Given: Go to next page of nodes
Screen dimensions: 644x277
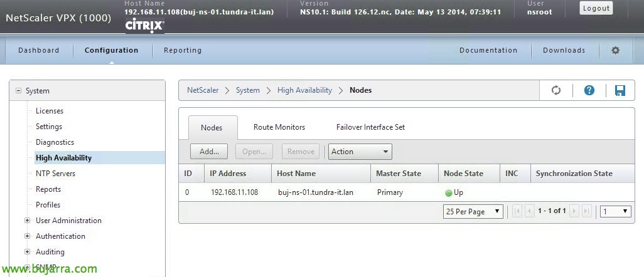Looking at the screenshot, I should tap(574, 211).
